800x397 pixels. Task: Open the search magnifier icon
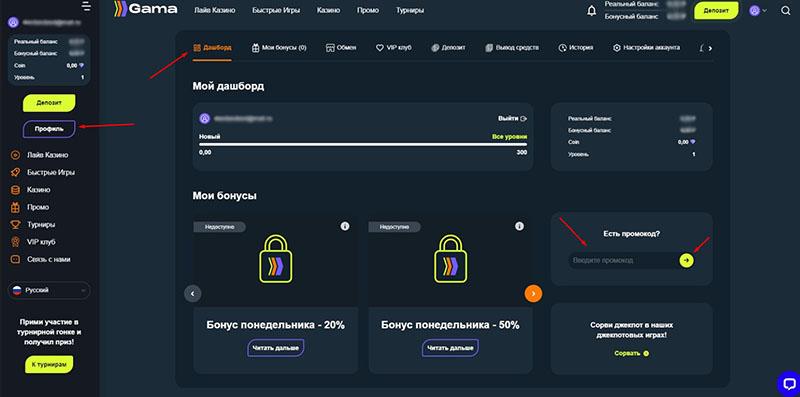pyautogui.click(x=786, y=10)
